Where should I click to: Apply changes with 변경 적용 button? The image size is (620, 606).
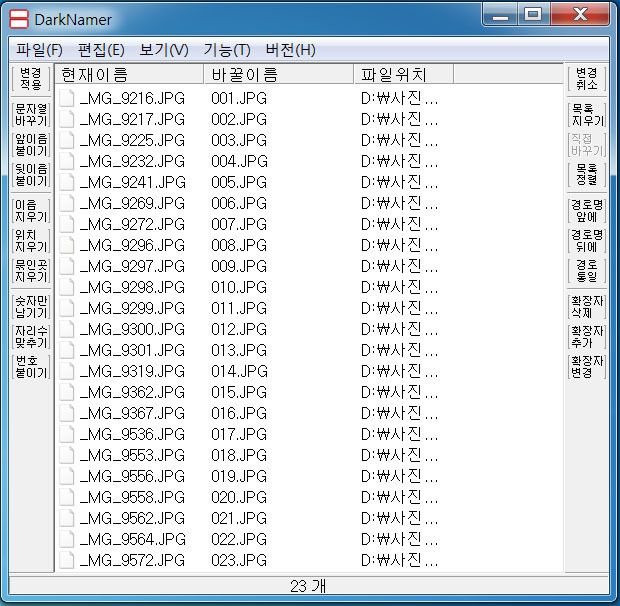click(x=31, y=79)
